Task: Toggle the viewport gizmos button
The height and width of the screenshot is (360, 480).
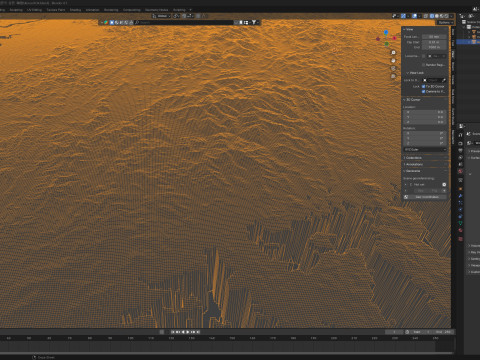Action: (x=403, y=16)
